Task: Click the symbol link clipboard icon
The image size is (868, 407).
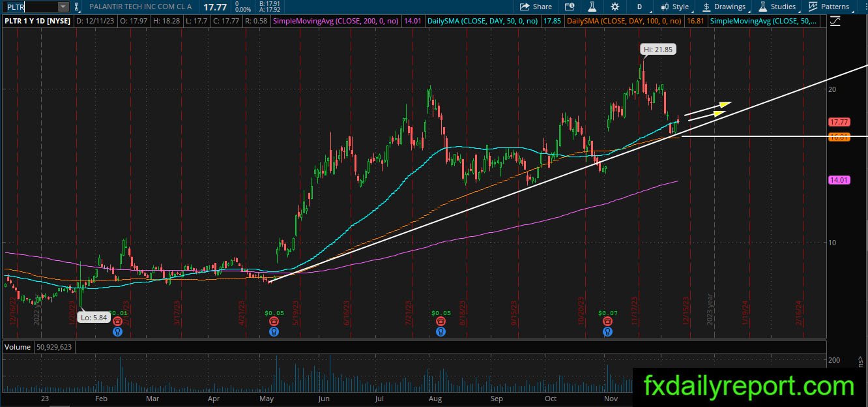Action: (x=77, y=7)
